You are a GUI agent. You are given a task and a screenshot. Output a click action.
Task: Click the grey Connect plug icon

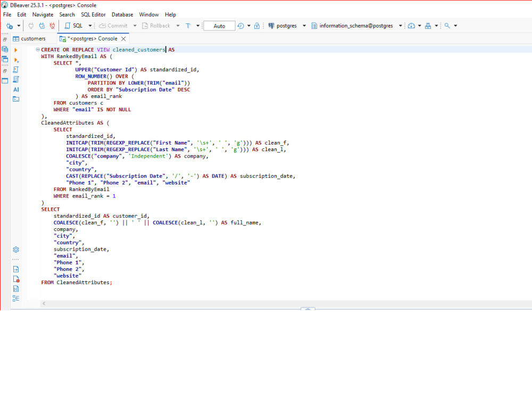point(31,26)
